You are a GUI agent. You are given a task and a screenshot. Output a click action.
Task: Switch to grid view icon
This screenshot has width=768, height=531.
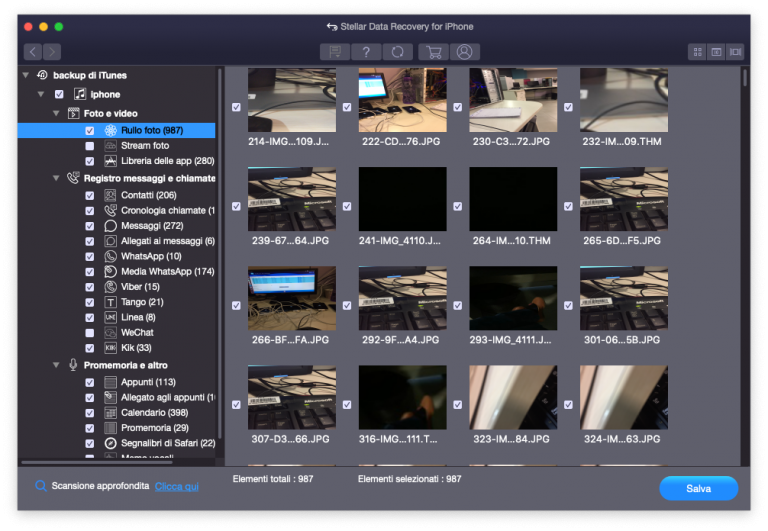[697, 51]
